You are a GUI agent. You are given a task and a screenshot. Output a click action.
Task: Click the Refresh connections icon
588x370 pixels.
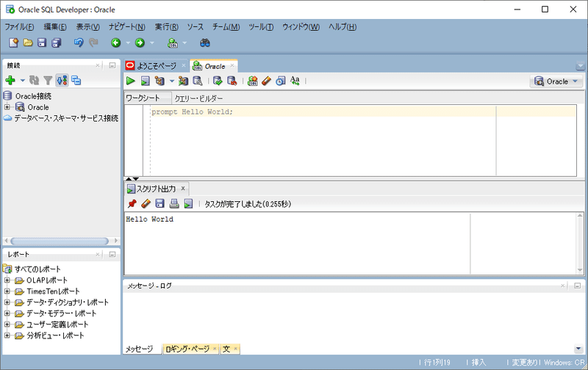point(34,80)
